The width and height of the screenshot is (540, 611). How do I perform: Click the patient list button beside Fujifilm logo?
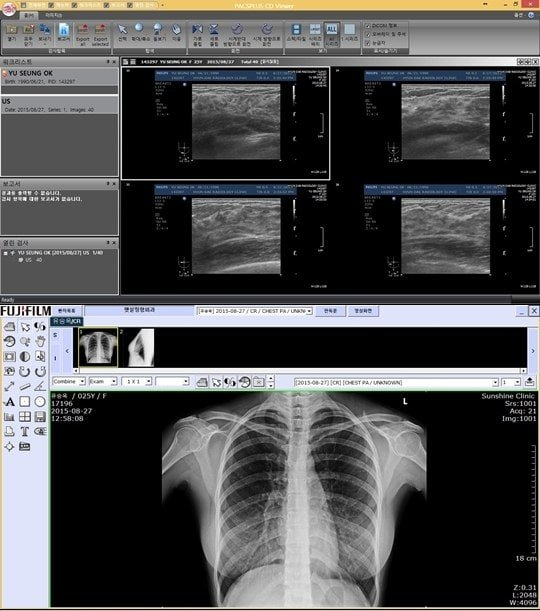coord(67,311)
